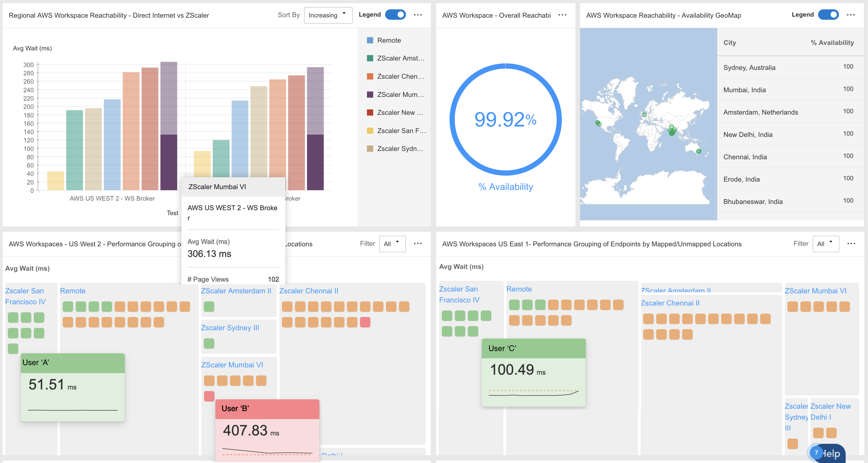Viewport: 868px width, 463px height.
Task: Click the Sydney marker on the GeoMap
Action: point(699,151)
